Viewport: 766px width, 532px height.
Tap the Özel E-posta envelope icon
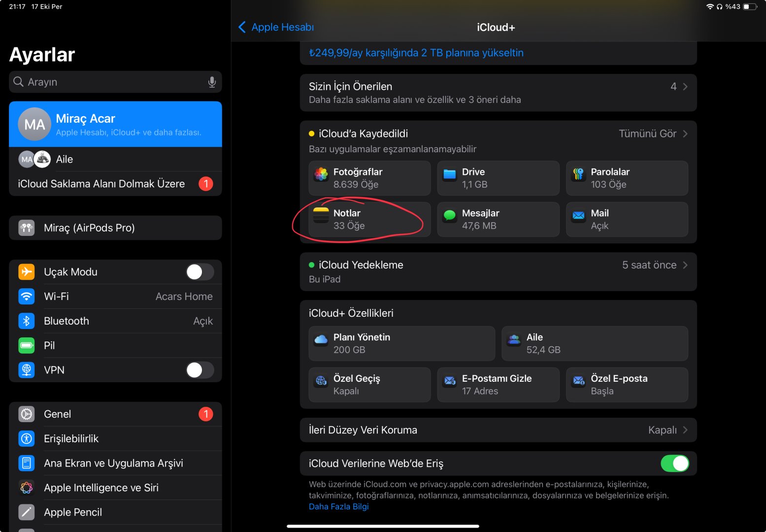(x=578, y=381)
